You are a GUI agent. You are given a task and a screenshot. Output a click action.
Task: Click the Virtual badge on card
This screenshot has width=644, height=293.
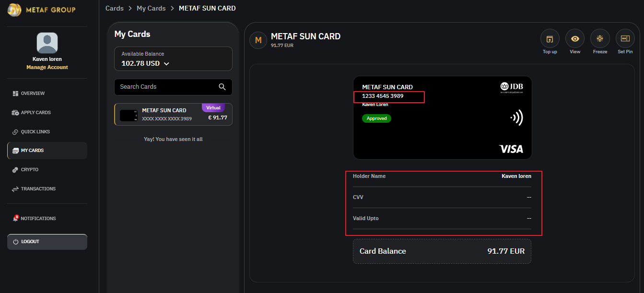click(x=213, y=108)
